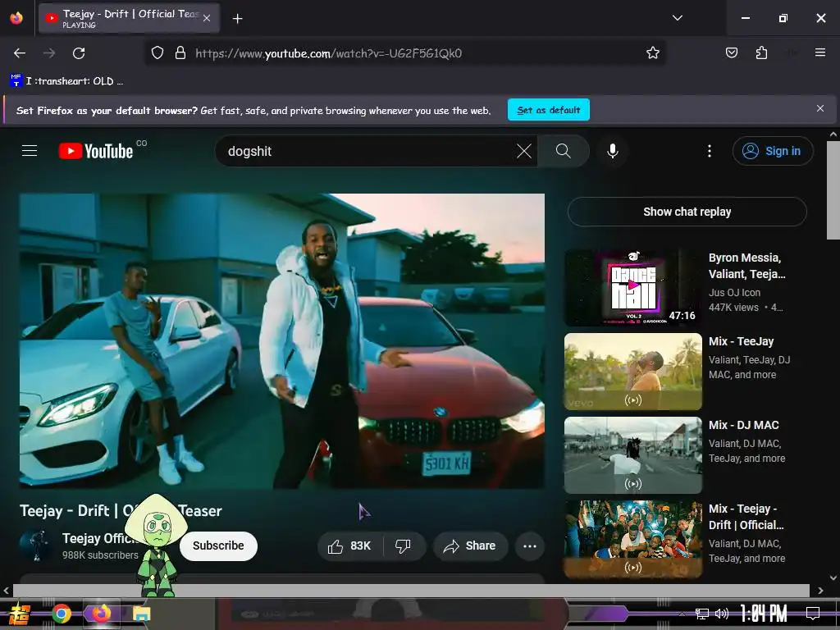This screenshot has height=630, width=840.
Task: Expand the list all tabs chevron
Action: pos(677,18)
